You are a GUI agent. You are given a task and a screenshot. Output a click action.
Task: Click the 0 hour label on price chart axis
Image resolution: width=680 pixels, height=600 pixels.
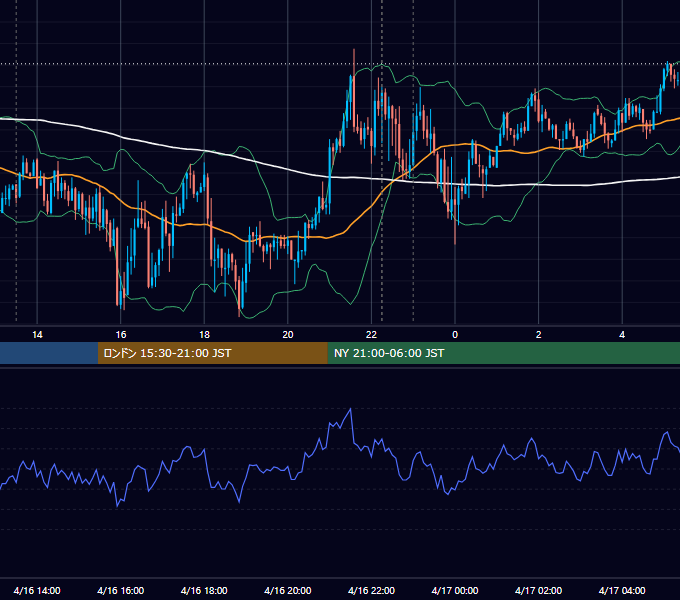455,335
